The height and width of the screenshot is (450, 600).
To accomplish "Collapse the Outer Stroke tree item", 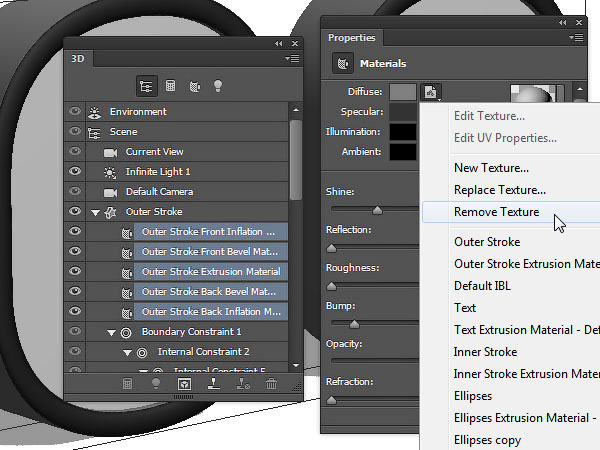I will click(95, 212).
